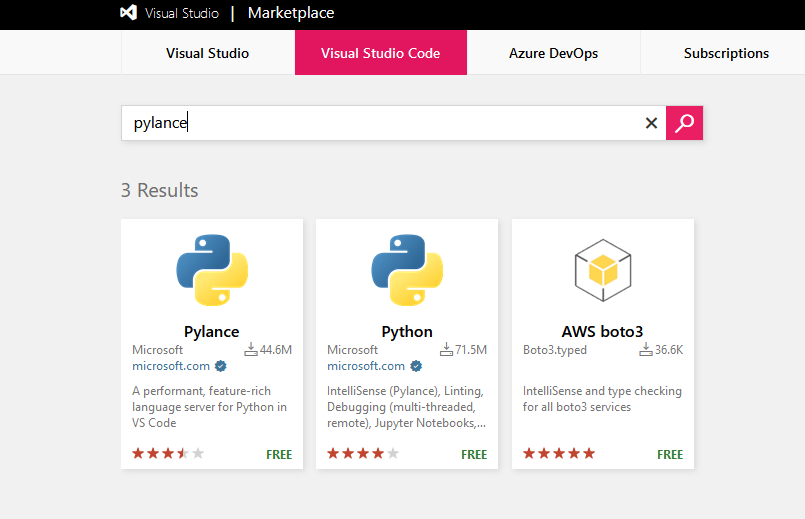Viewport: 805px width, 519px height.
Task: Open the Python extension title
Action: coord(407,332)
